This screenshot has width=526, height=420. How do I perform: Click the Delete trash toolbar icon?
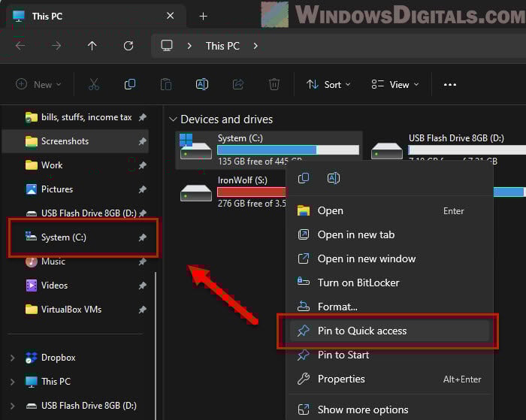(274, 85)
